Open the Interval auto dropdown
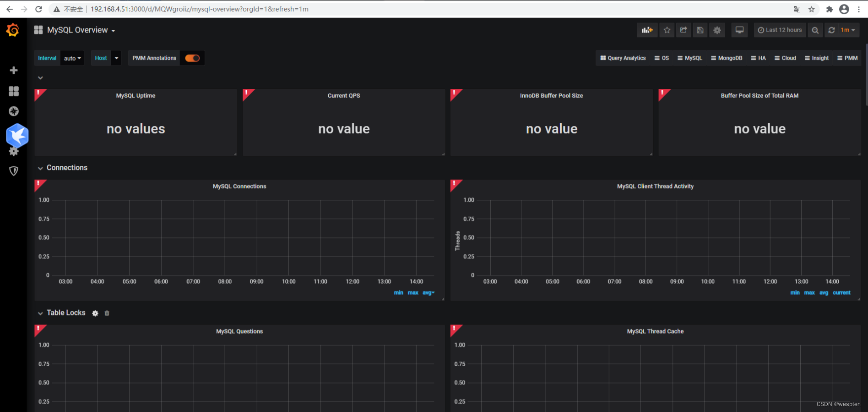The height and width of the screenshot is (412, 868). [x=72, y=58]
